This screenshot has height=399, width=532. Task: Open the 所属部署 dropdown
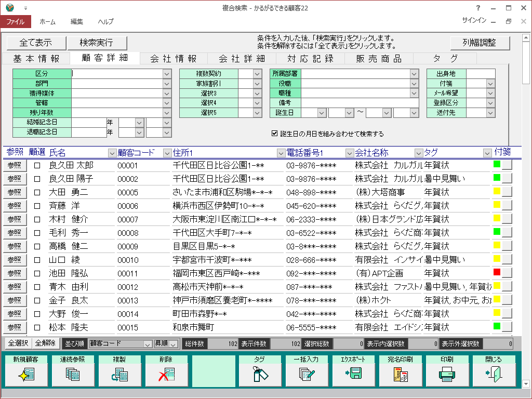pos(414,74)
